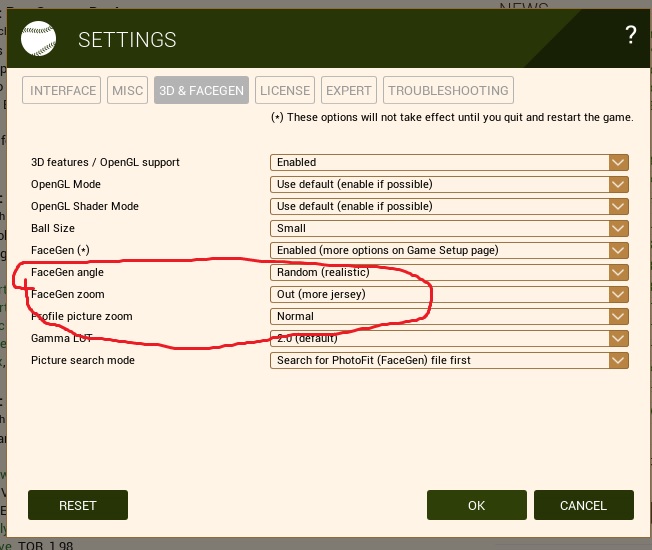Open the Troubleshooting tab
This screenshot has width=652, height=550.
pos(448,90)
